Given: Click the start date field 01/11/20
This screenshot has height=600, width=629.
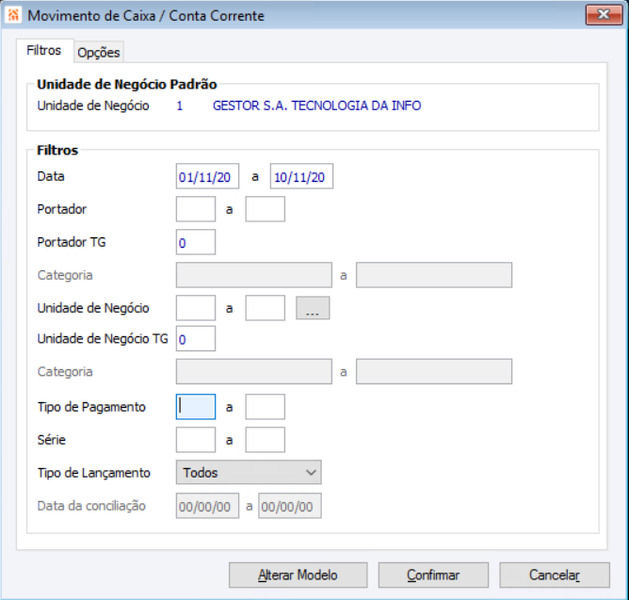Looking at the screenshot, I should click(x=207, y=176).
